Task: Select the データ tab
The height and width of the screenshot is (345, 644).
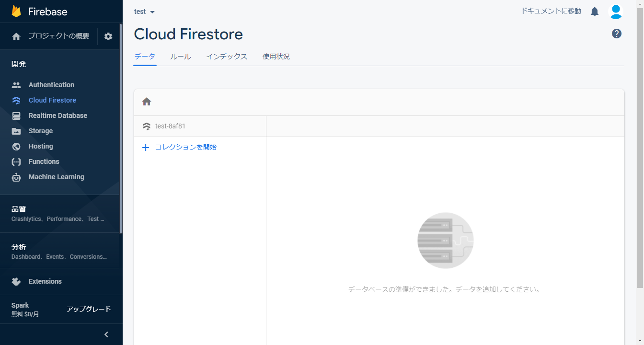Action: (x=145, y=57)
